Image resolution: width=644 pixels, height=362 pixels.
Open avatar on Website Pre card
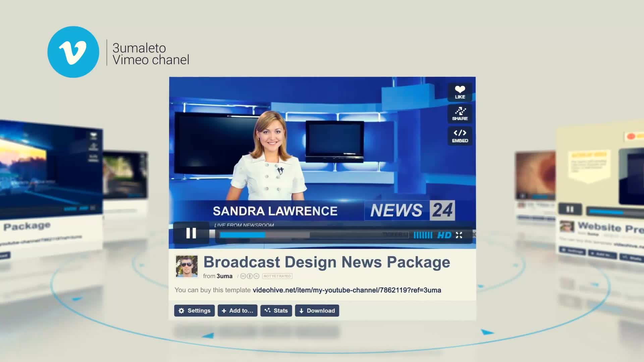567,227
